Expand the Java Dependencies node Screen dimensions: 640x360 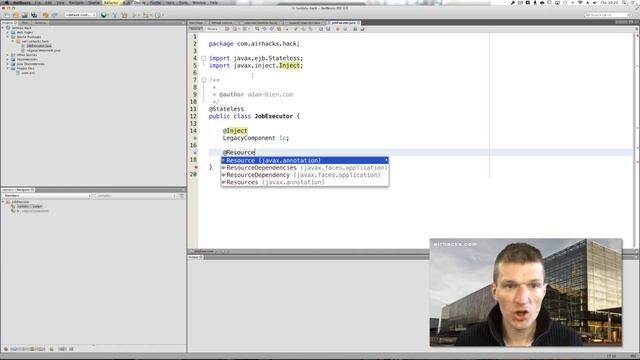pos(8,64)
